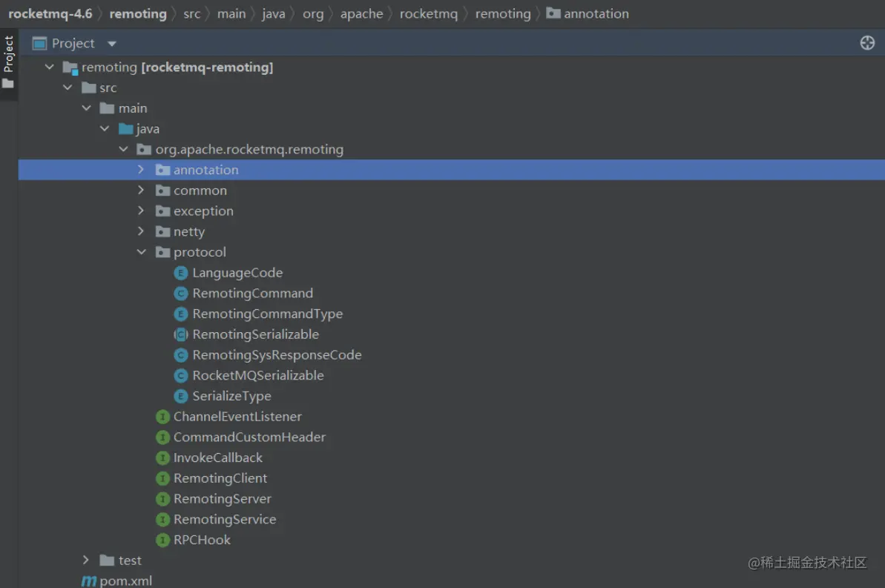Click the RemotingClient interface icon

[162, 478]
